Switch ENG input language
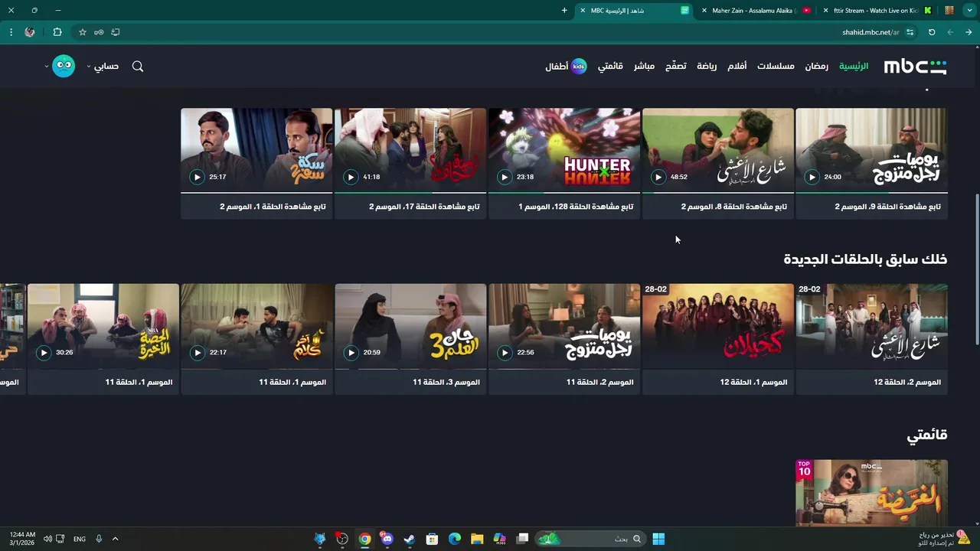 [80, 539]
